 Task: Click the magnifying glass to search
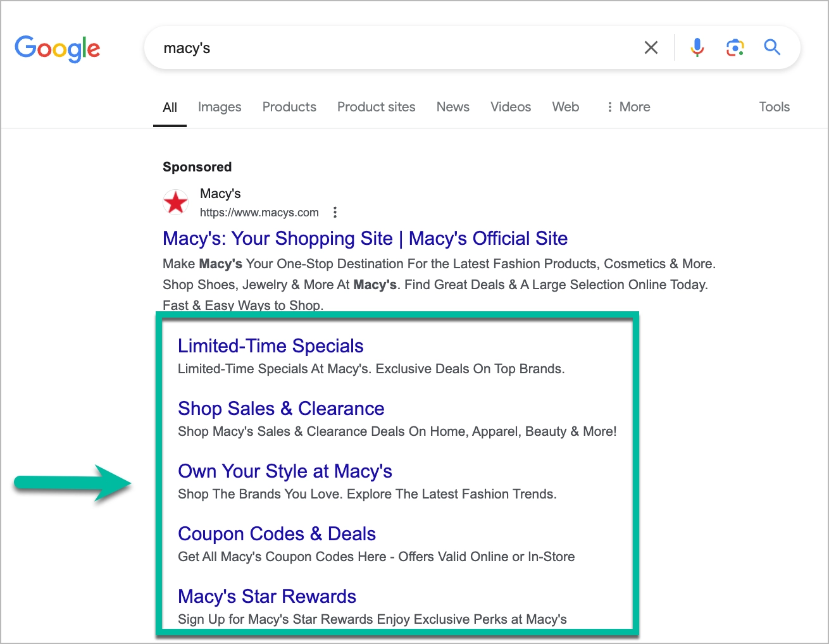772,47
